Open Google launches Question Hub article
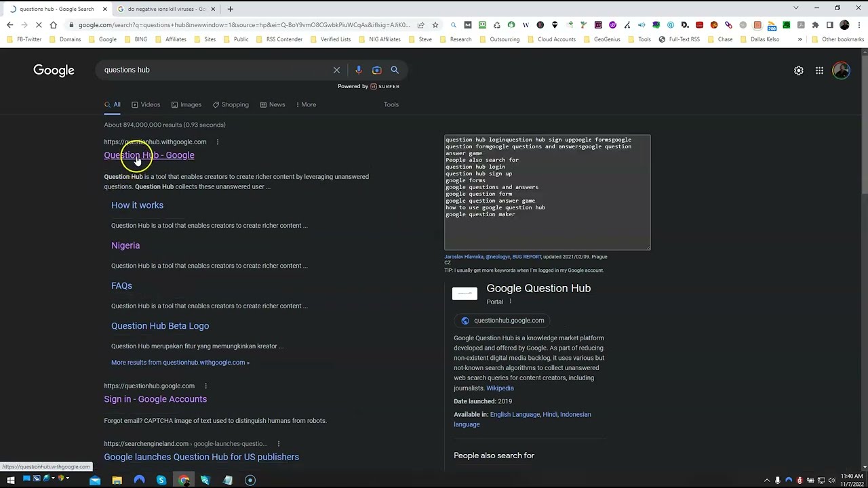 [201, 457]
